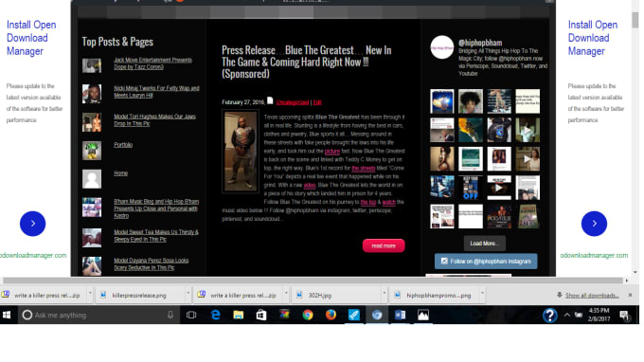Open Firefox from the taskbar
This screenshot has width=644, height=362.
(331, 316)
